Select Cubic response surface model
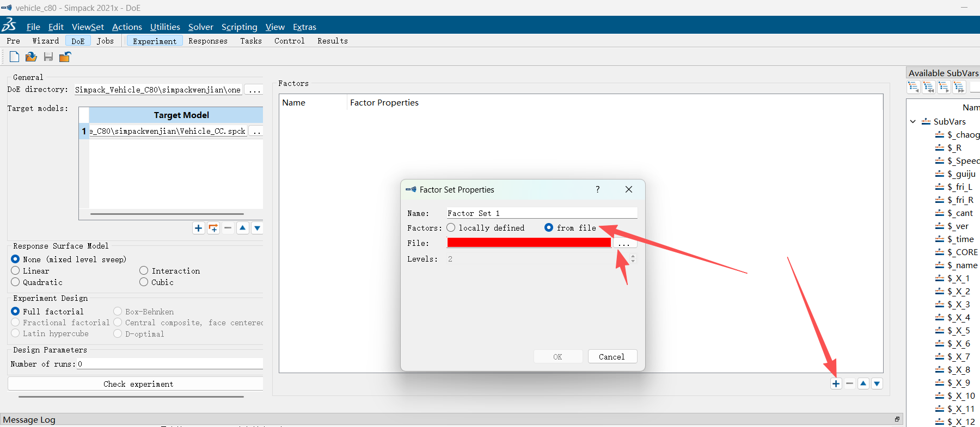The width and height of the screenshot is (980, 427). (144, 282)
